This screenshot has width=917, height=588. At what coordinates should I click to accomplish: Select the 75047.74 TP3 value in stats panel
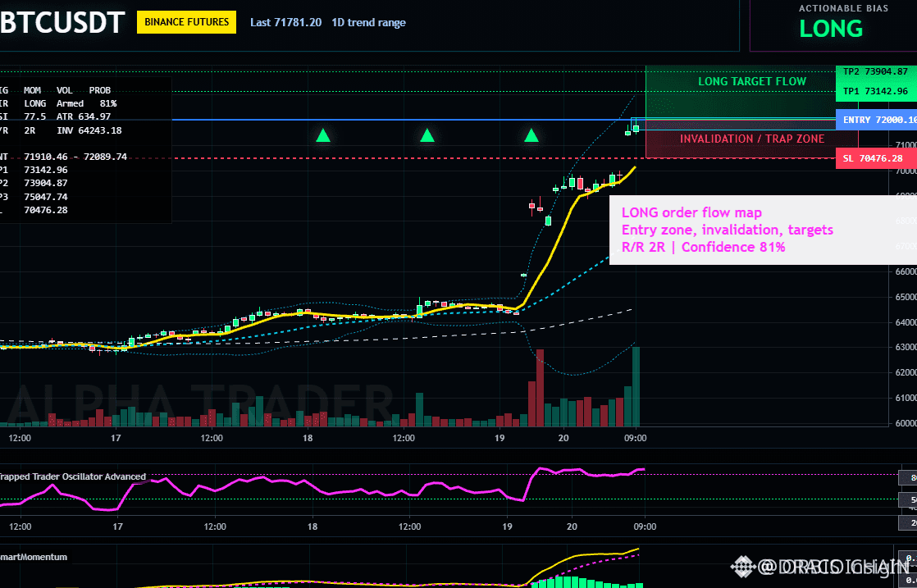pos(46,197)
